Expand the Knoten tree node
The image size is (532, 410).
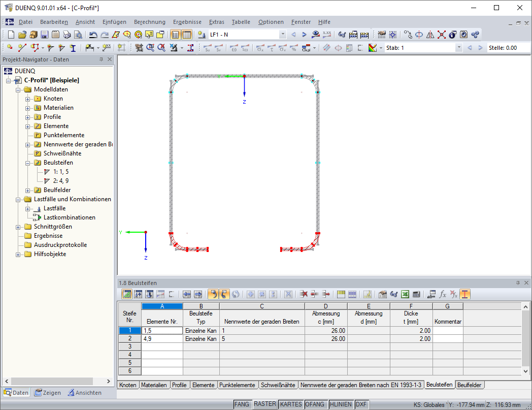click(28, 99)
